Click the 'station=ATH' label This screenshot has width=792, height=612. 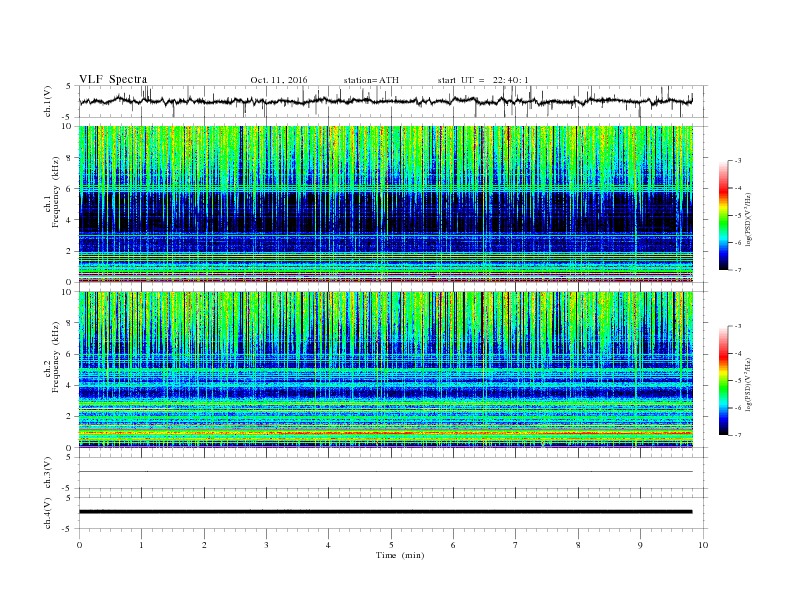[x=371, y=80]
